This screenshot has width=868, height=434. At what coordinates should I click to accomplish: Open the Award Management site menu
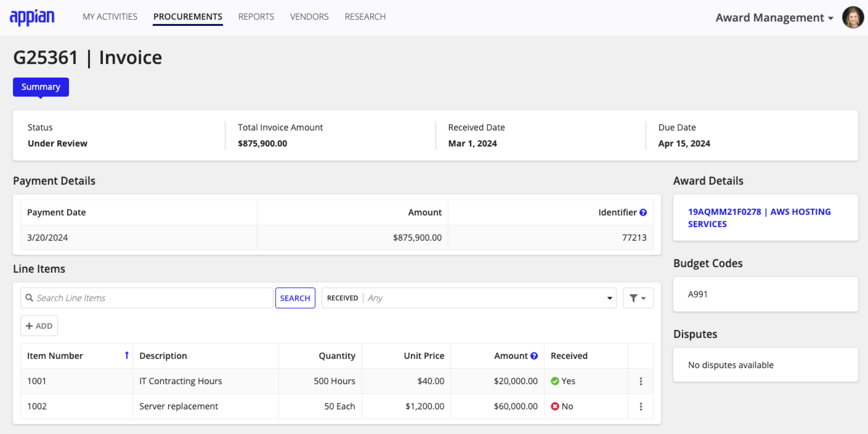(x=774, y=18)
